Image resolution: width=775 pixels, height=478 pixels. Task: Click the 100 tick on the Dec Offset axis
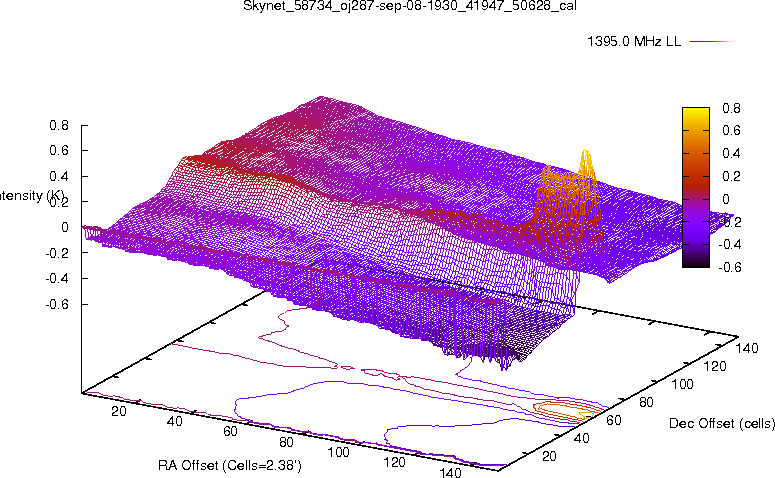[683, 384]
